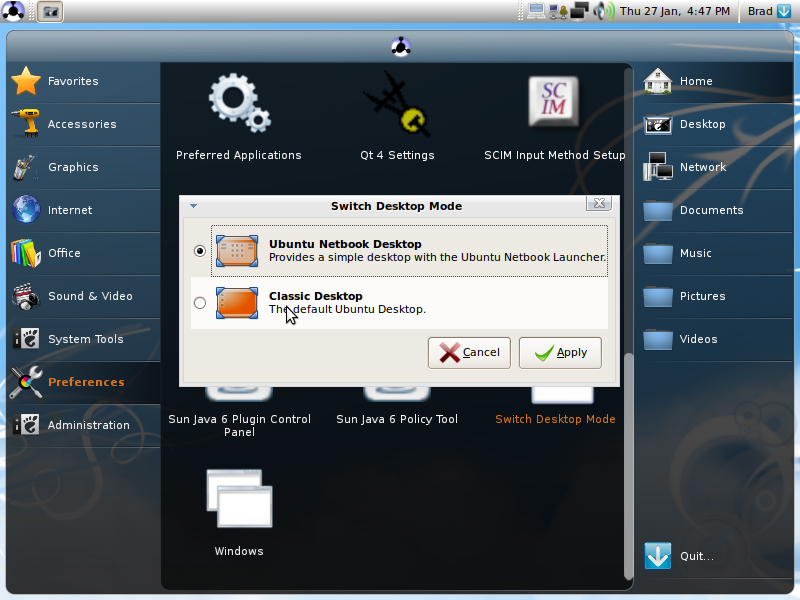Launch SCIM Input Method Setup icon

(554, 101)
